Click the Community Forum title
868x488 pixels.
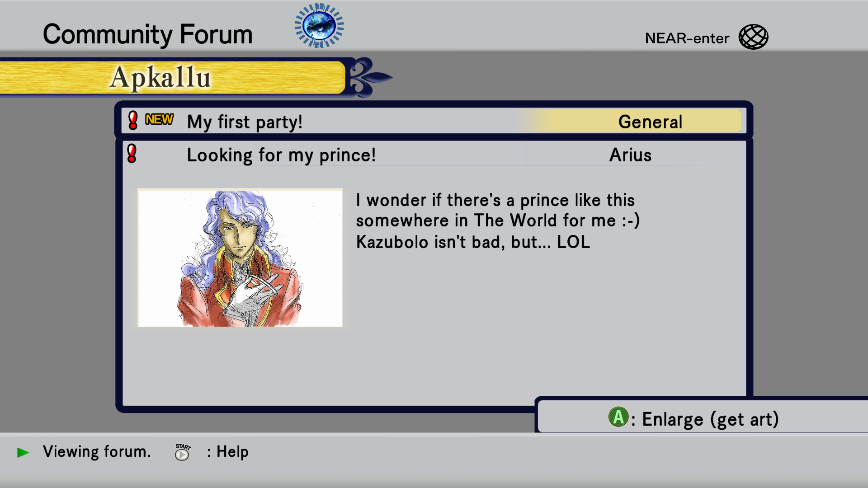pos(148,34)
